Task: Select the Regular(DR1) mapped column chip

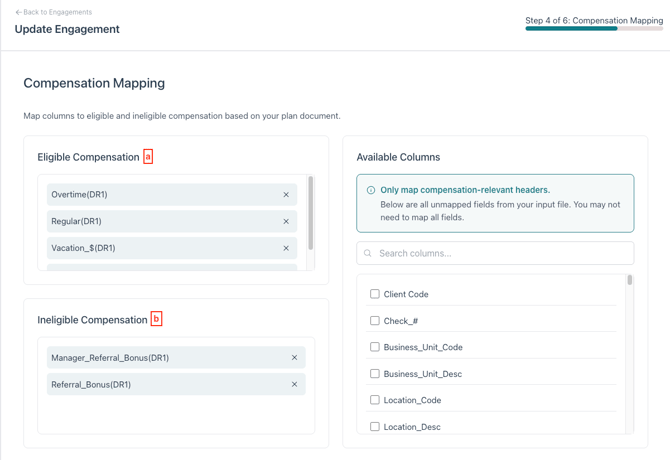Action: tap(172, 221)
